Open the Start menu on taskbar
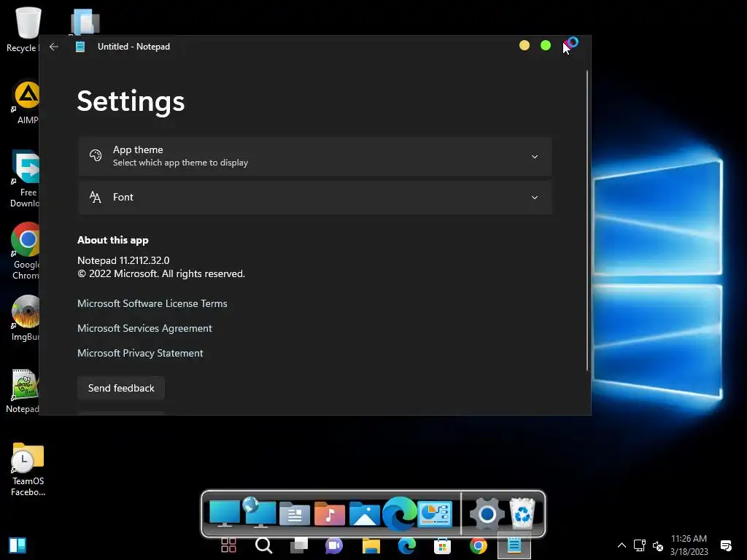This screenshot has height=560, width=747. (228, 545)
